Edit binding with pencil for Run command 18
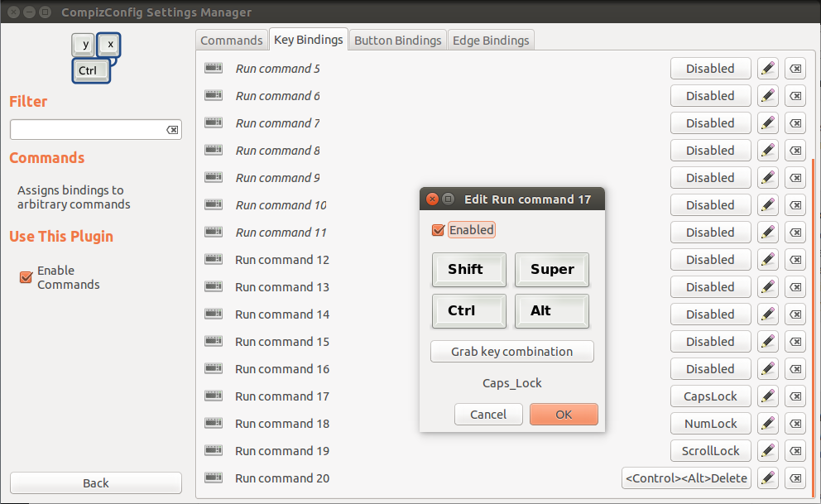The height and width of the screenshot is (504, 821). coord(768,424)
